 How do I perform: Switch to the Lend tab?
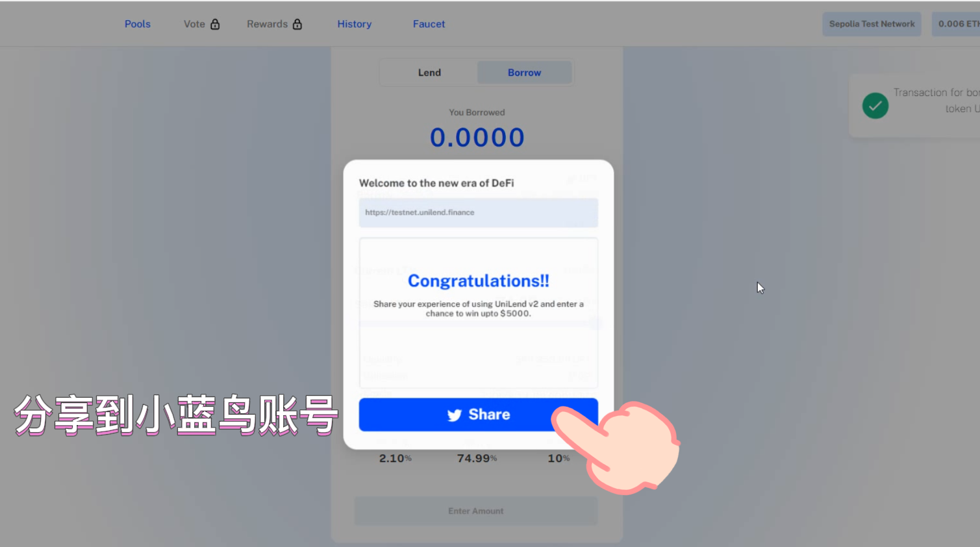click(x=429, y=73)
